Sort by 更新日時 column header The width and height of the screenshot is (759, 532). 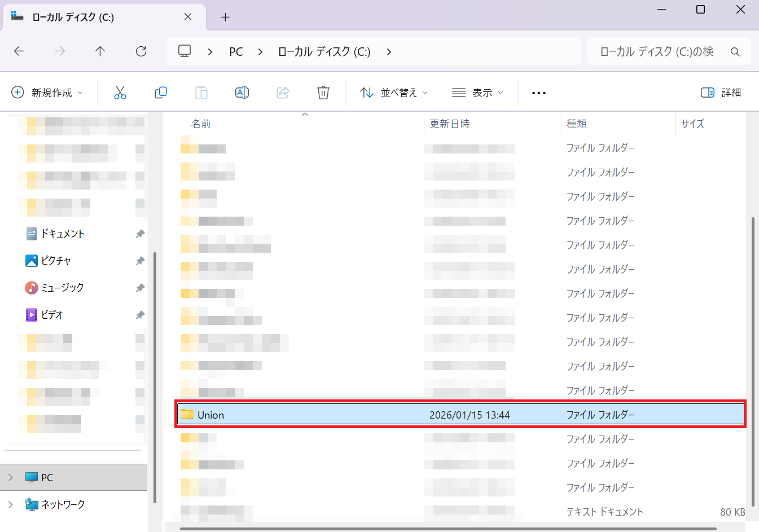tap(450, 124)
